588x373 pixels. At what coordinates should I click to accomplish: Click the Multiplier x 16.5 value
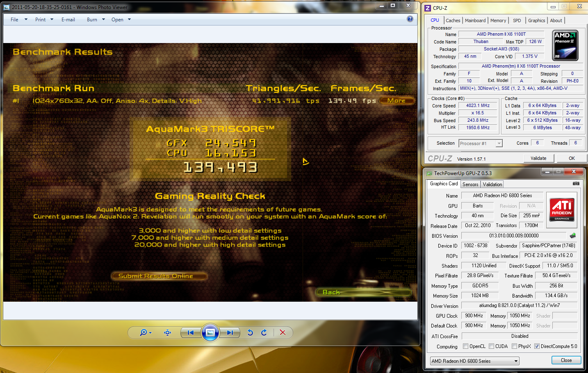tap(478, 113)
